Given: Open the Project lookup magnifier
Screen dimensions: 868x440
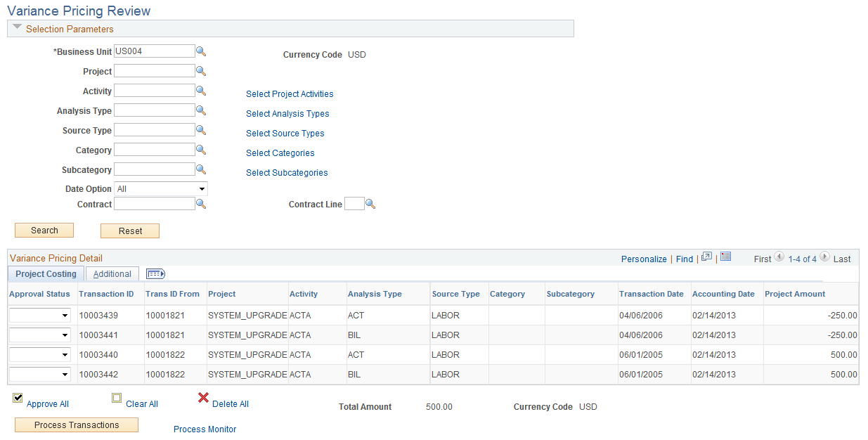Looking at the screenshot, I should (202, 70).
